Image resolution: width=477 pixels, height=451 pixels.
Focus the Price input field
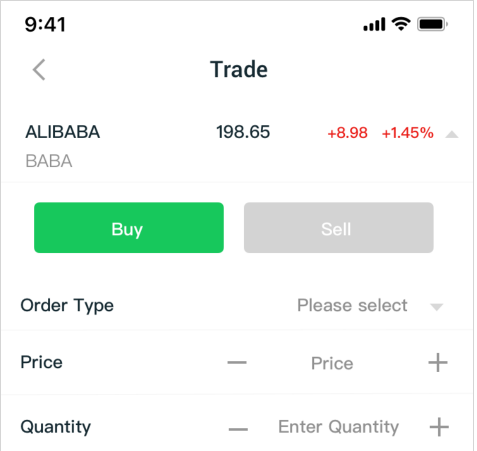pos(332,363)
